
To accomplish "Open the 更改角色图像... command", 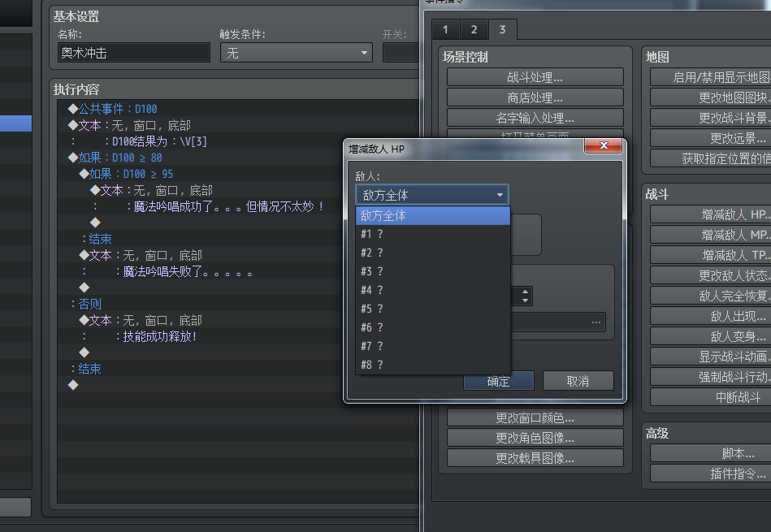I will pos(535,438).
